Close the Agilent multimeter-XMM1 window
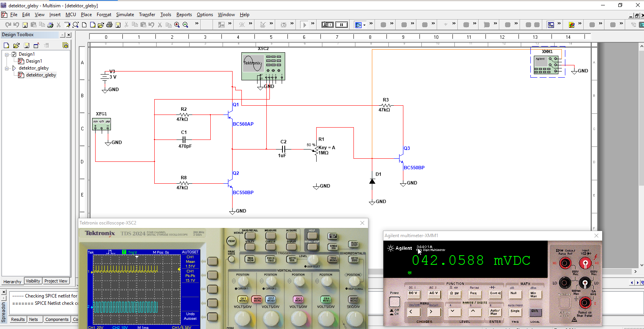The height and width of the screenshot is (329, 644). (x=596, y=236)
